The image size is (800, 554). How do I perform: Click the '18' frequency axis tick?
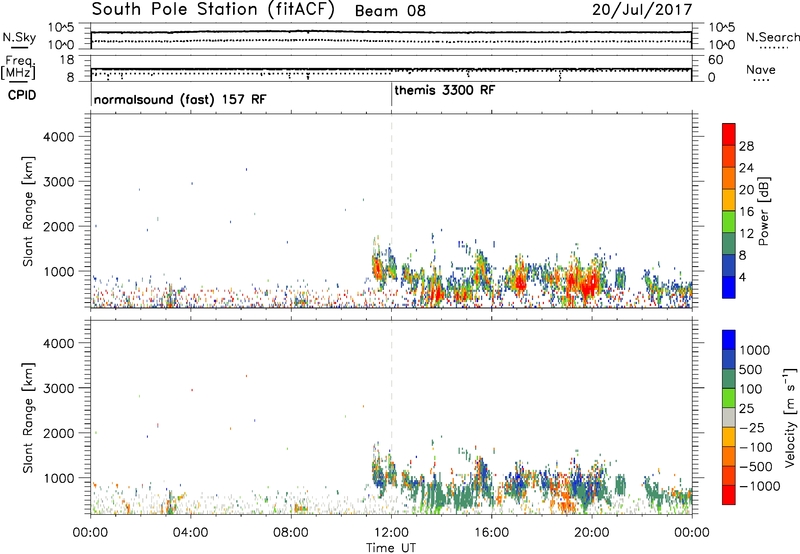click(67, 60)
